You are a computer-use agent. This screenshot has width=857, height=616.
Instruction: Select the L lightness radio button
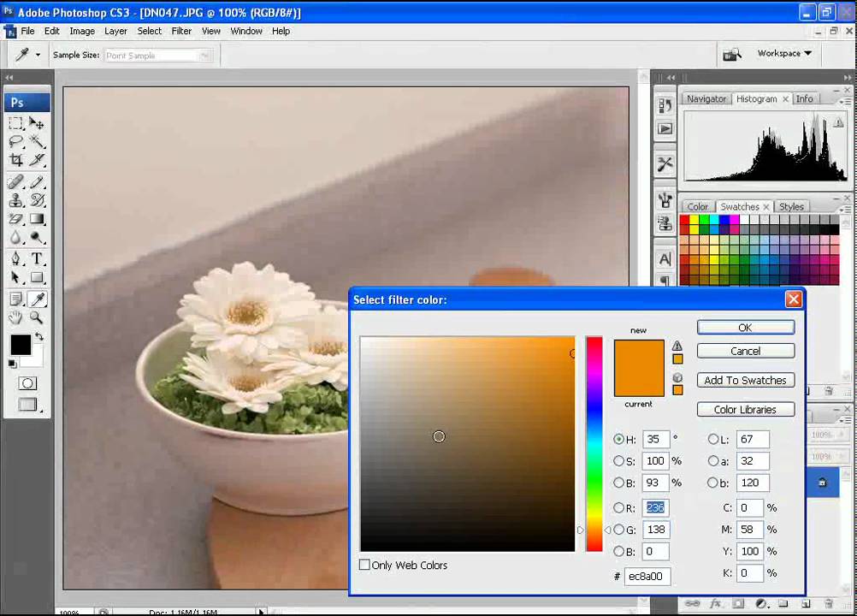712,439
